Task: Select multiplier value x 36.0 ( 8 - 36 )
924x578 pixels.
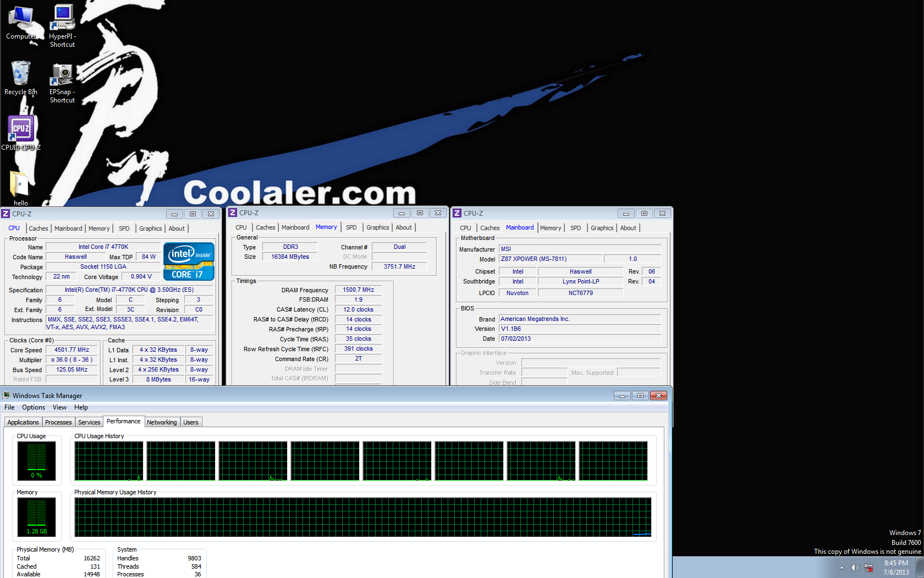Action: (71, 359)
